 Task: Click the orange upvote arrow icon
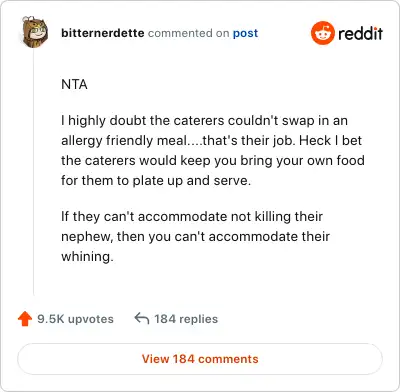[x=25, y=319]
